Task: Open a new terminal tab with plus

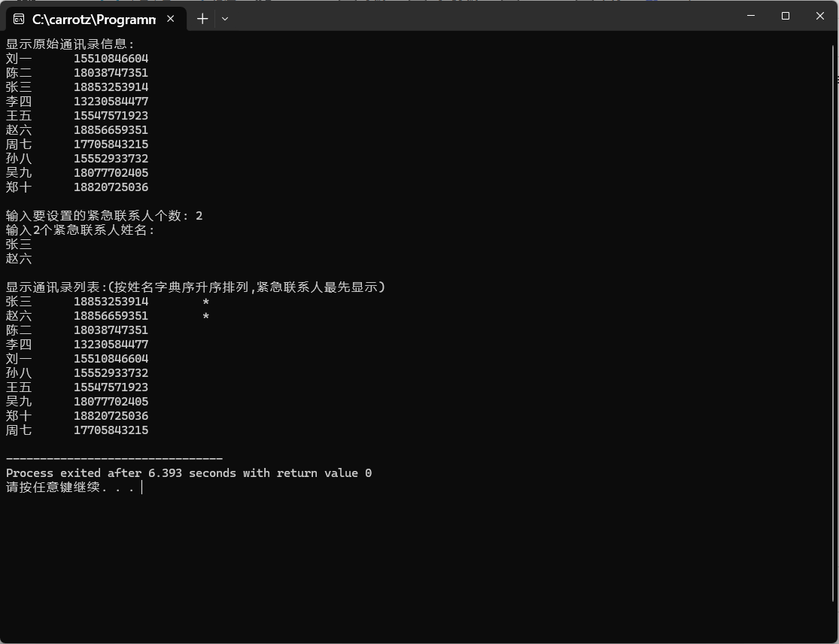Action: click(x=202, y=19)
